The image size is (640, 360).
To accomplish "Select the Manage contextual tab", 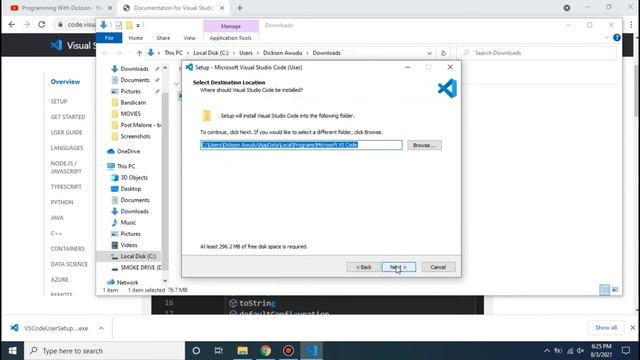I will pos(231,26).
